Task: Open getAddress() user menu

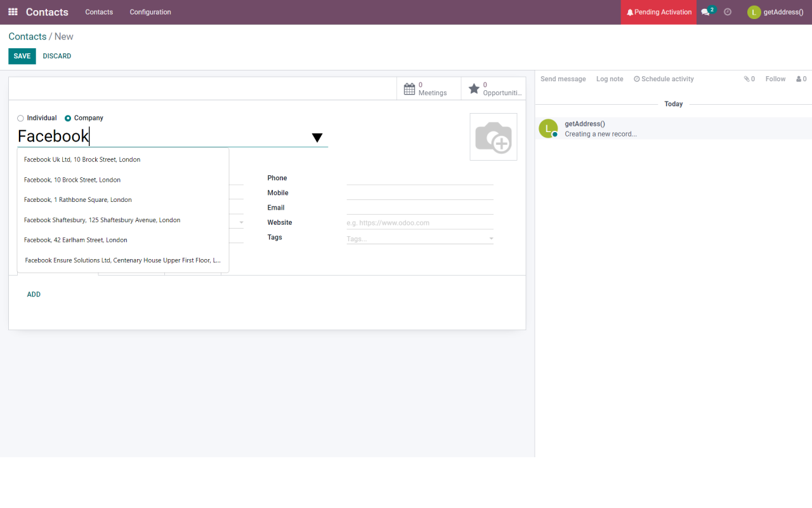Action: (x=775, y=12)
